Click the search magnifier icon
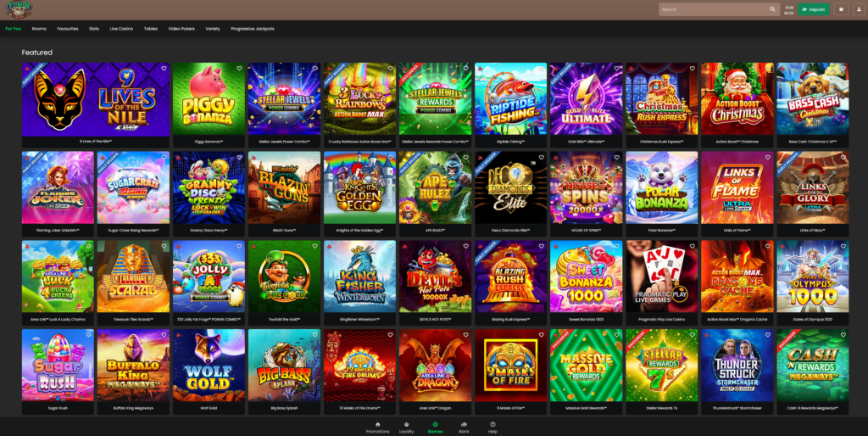Screen dimensions: 868x436 (x=772, y=9)
